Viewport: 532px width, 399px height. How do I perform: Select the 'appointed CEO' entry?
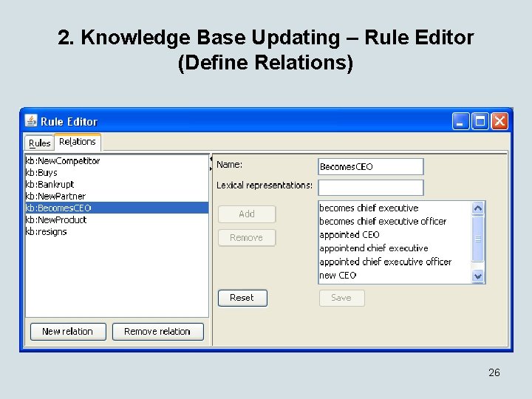coord(395,235)
